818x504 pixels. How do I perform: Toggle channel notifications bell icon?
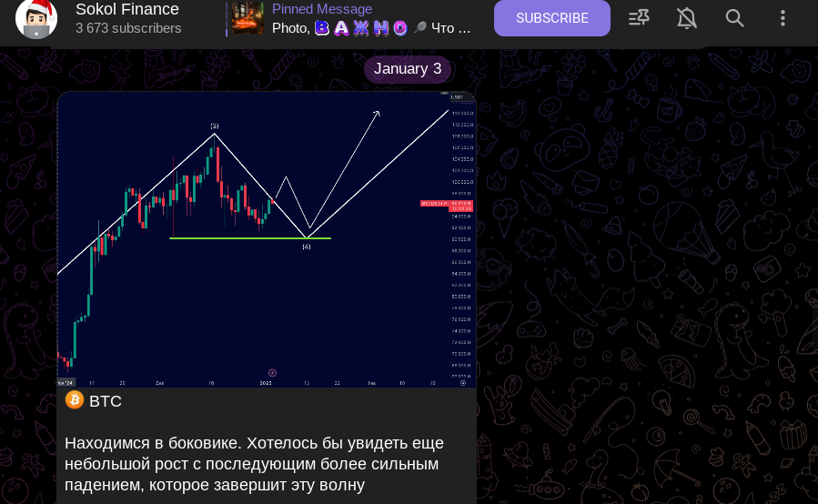point(687,18)
